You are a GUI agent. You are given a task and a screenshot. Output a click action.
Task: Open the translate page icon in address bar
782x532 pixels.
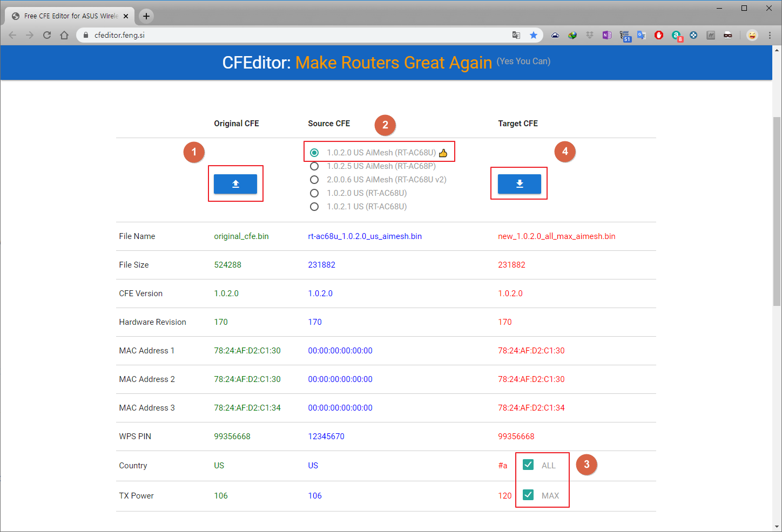coord(516,35)
